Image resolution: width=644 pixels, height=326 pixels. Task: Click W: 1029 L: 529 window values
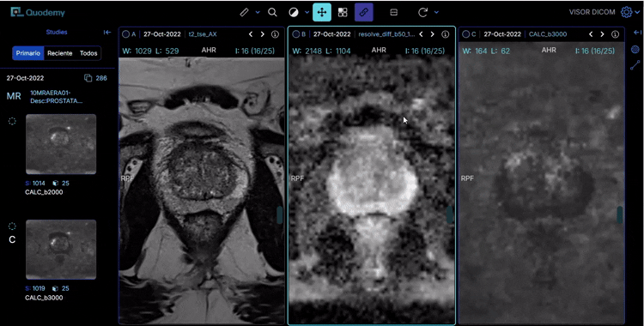pos(150,51)
